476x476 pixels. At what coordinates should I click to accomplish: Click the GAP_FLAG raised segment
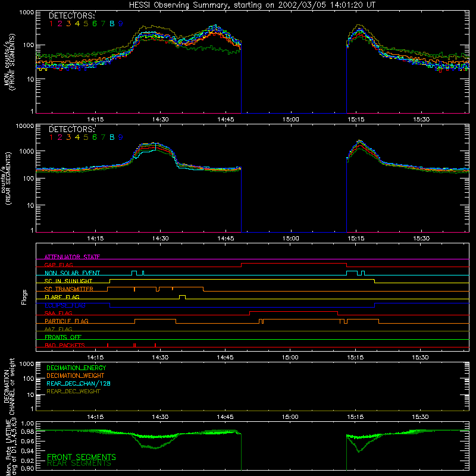pos(294,264)
